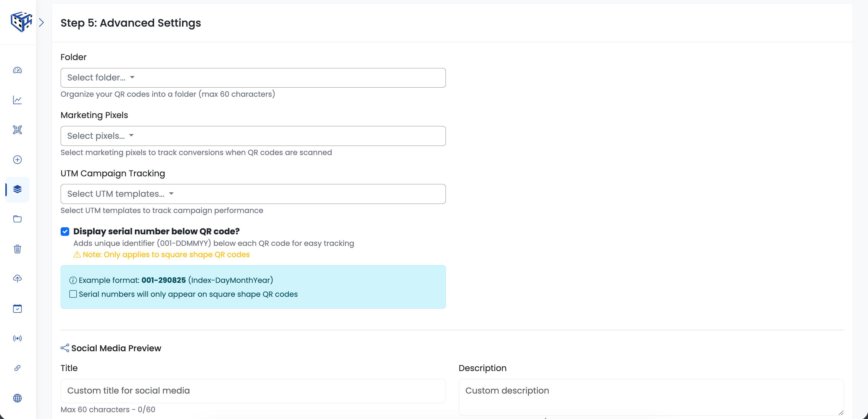
Task: Open the broadcast signal icon in sidebar
Action: click(17, 339)
